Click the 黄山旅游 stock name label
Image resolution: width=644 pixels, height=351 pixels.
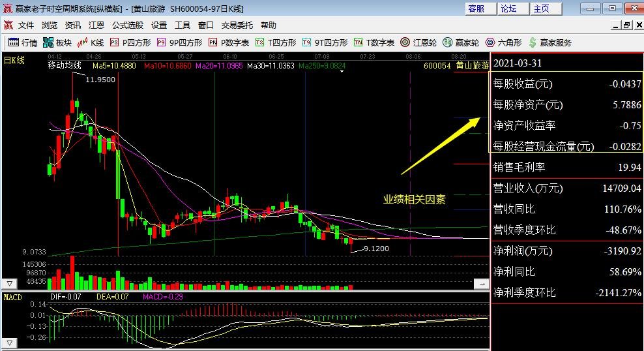pos(473,65)
